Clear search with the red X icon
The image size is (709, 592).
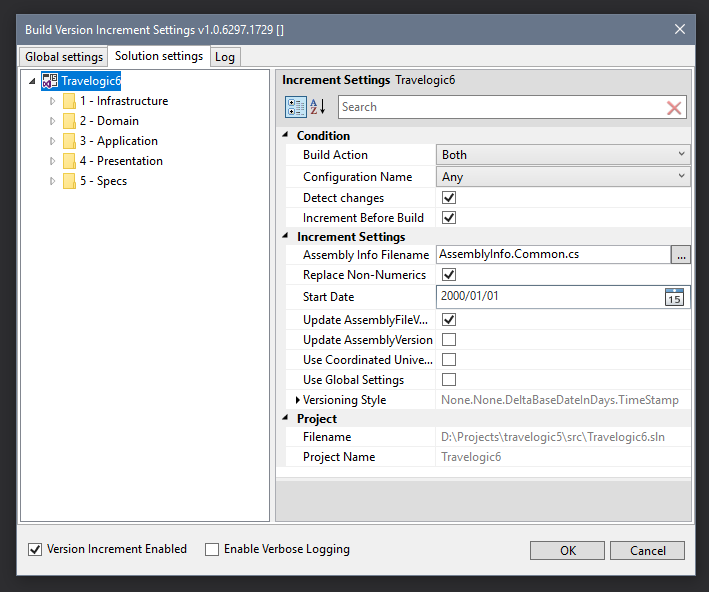pos(674,108)
